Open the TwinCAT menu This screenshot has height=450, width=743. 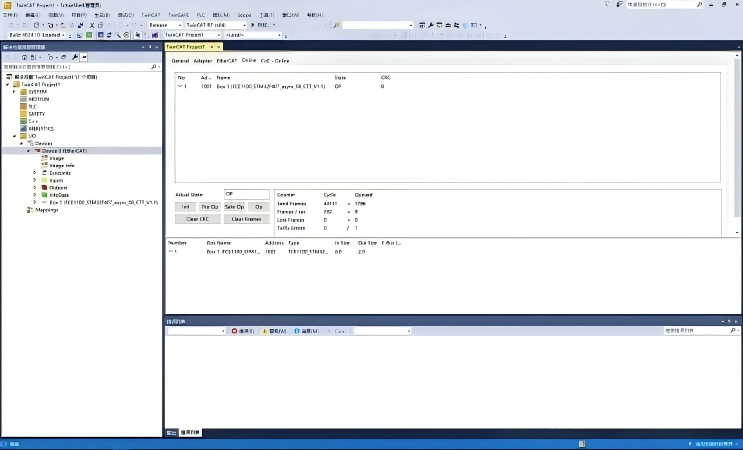pos(151,15)
